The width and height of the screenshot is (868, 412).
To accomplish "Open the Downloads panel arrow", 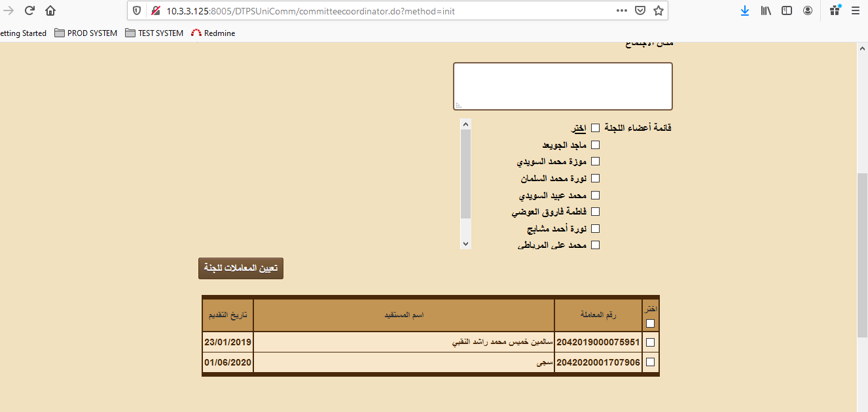I will (x=745, y=10).
